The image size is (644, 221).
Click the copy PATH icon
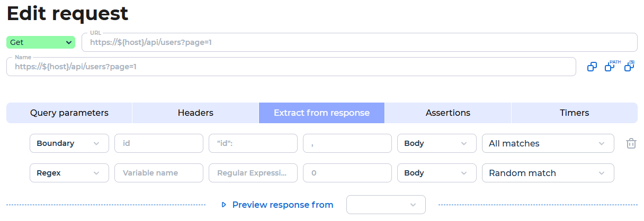click(611, 66)
